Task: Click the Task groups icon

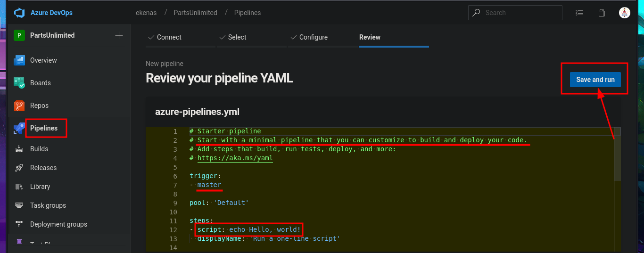Action: 19,205
